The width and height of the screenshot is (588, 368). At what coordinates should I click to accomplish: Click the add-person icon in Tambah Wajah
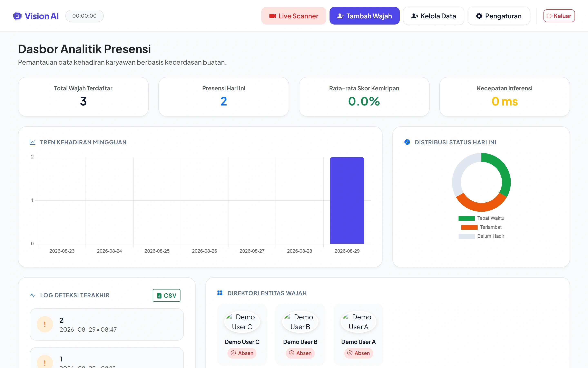(x=340, y=16)
